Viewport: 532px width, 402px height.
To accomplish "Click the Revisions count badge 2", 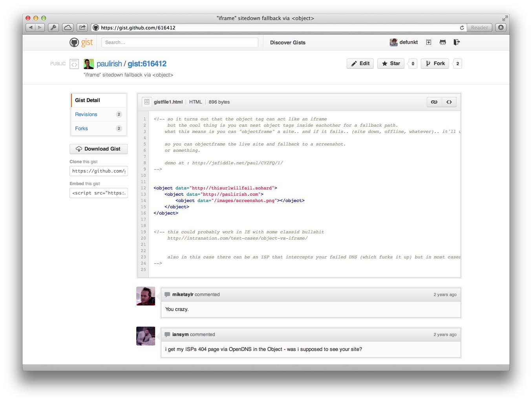I will tap(119, 115).
